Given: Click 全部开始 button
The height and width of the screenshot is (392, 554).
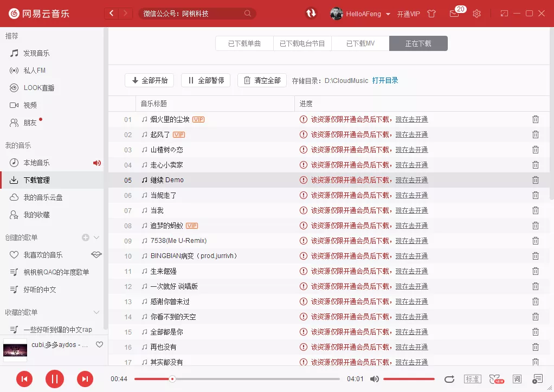Looking at the screenshot, I should [150, 80].
